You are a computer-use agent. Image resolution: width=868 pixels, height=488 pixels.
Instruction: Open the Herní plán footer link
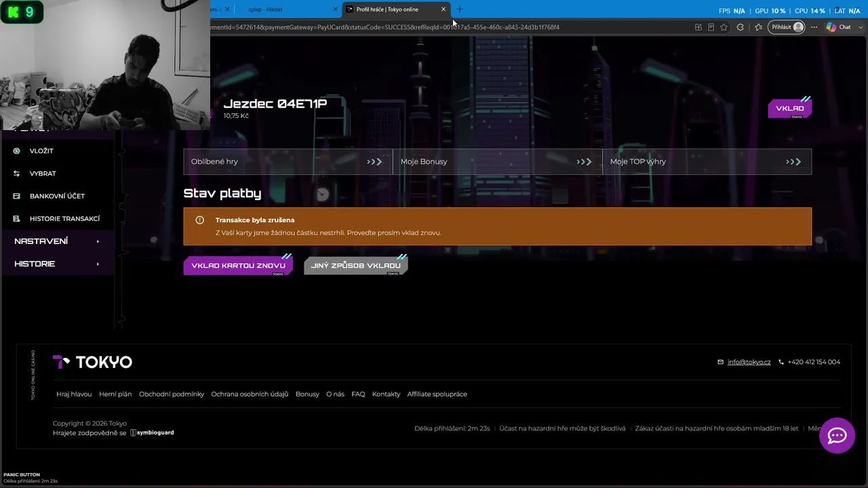(115, 394)
